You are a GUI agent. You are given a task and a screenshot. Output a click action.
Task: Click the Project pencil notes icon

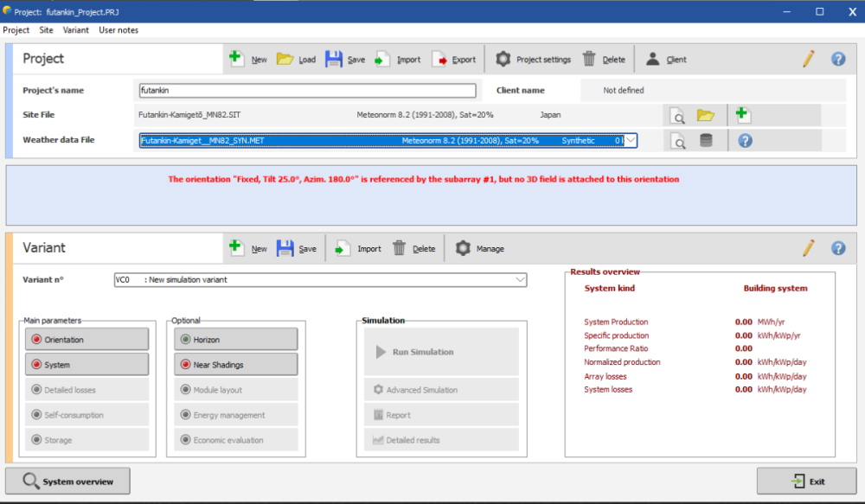coord(808,59)
